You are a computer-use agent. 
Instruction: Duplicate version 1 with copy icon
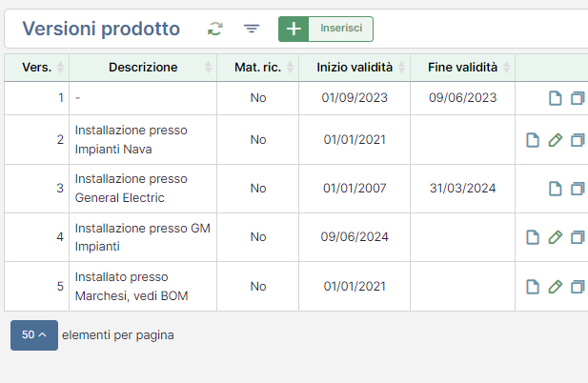(578, 98)
